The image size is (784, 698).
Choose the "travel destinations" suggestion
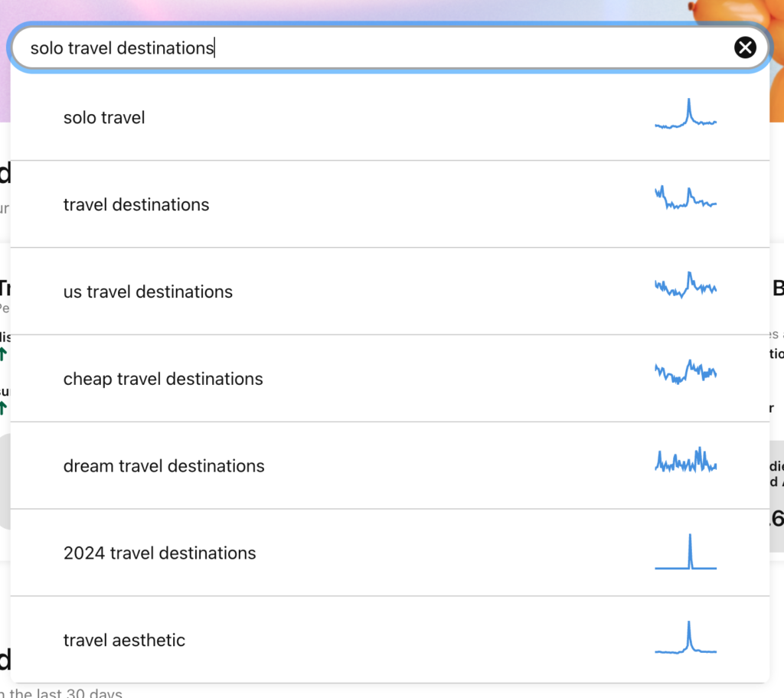pos(136,205)
